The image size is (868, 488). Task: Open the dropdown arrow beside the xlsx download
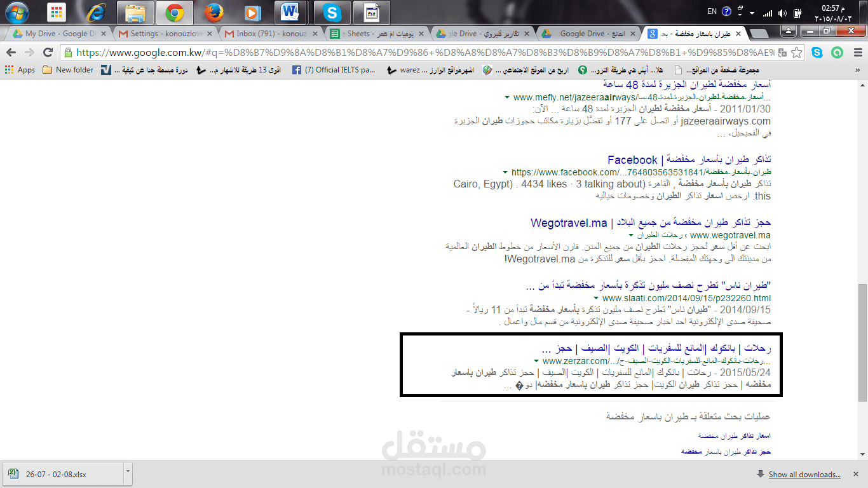coord(128,474)
